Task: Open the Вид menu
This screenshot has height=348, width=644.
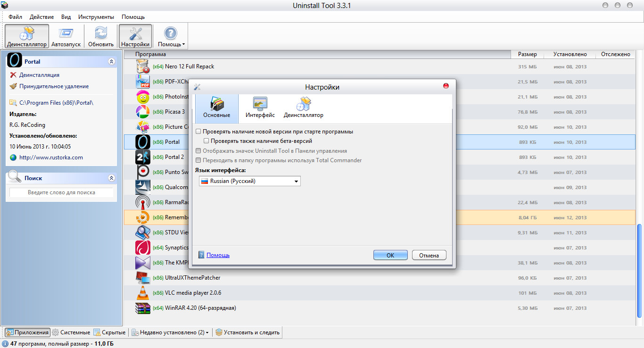Action: [x=66, y=17]
